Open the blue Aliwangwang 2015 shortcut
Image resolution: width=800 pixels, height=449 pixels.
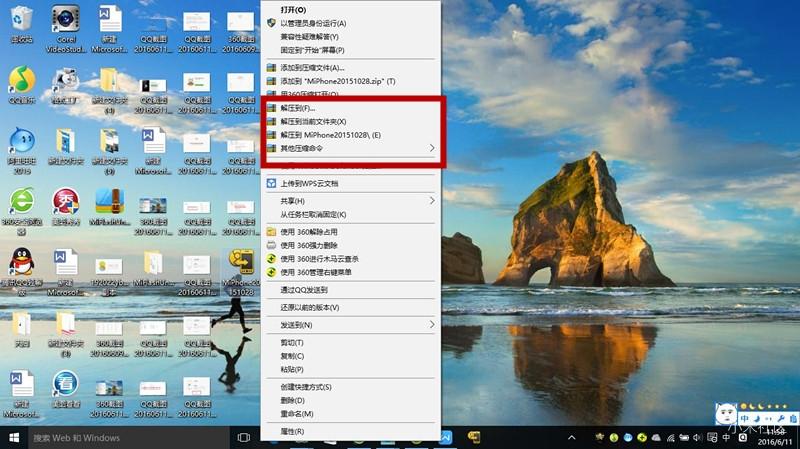point(21,151)
